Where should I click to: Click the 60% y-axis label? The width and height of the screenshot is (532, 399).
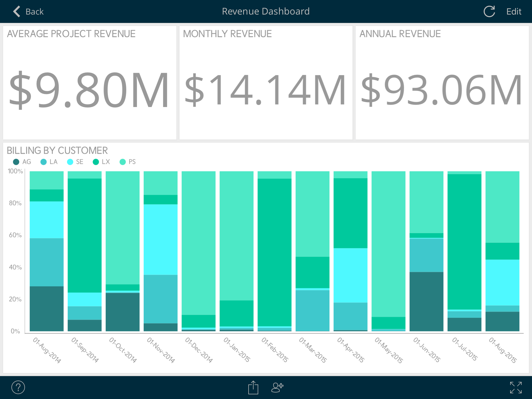[x=15, y=235]
